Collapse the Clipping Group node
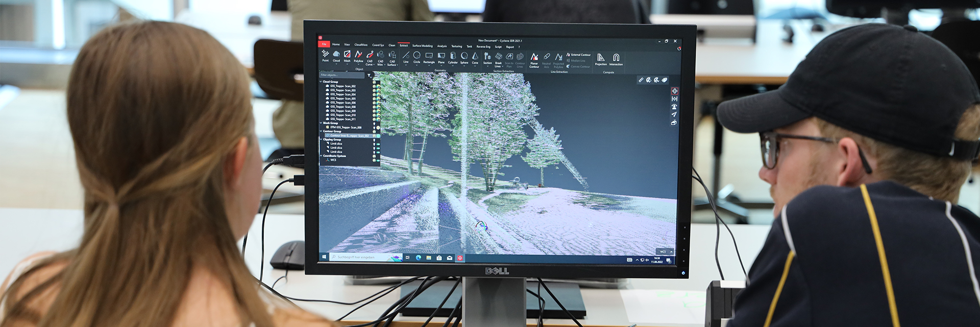980x327 pixels. tap(321, 139)
